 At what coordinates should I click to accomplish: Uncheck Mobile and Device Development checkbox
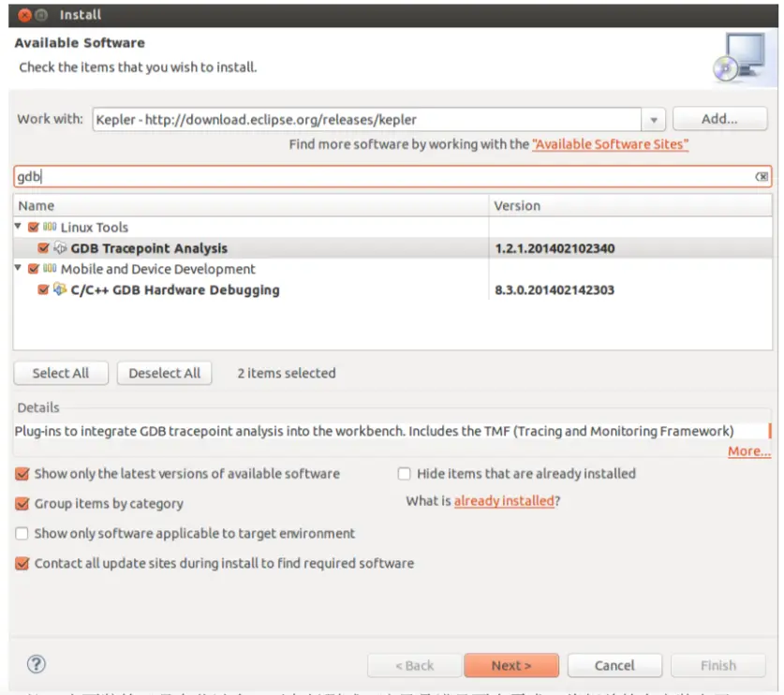point(34,269)
